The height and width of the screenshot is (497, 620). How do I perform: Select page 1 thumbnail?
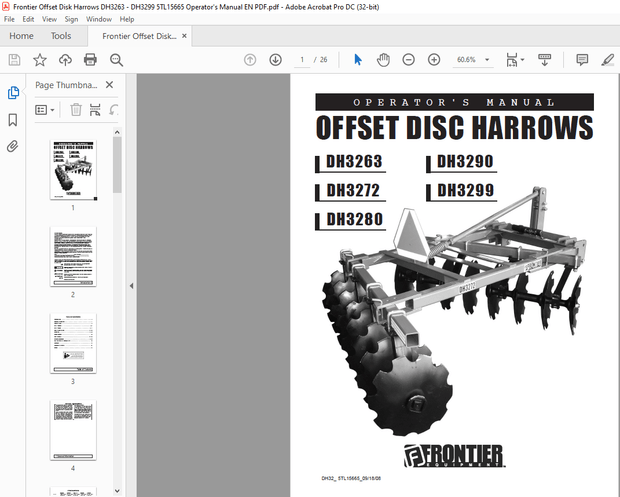click(73, 170)
